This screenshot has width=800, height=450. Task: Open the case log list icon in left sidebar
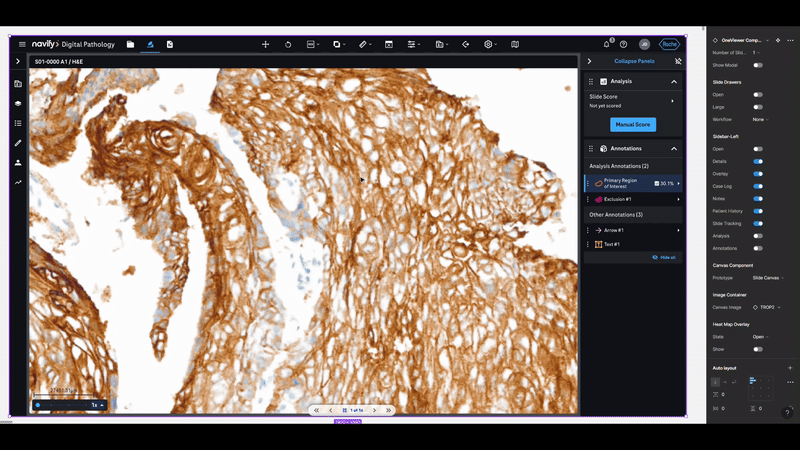(x=18, y=123)
